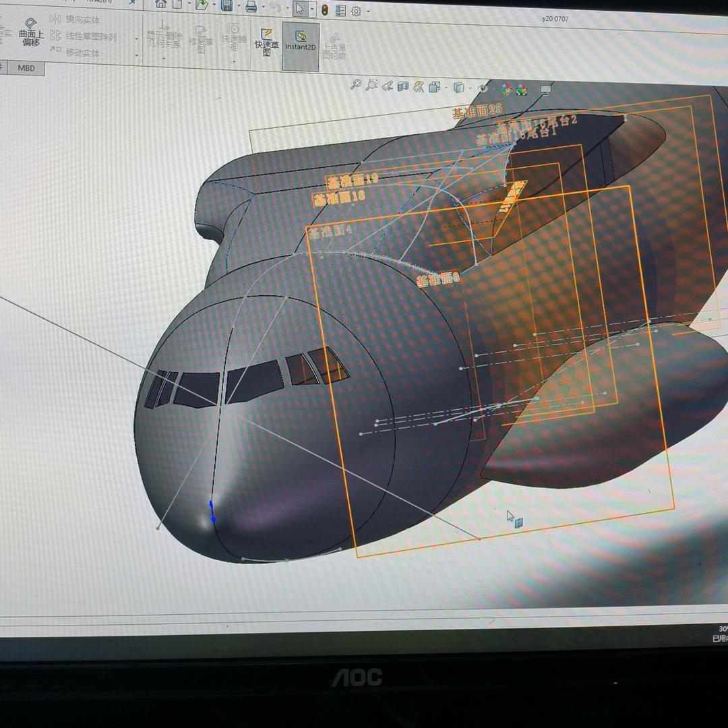Click the Home icon in top toolbar
The height and width of the screenshot is (728, 728).
160,4
